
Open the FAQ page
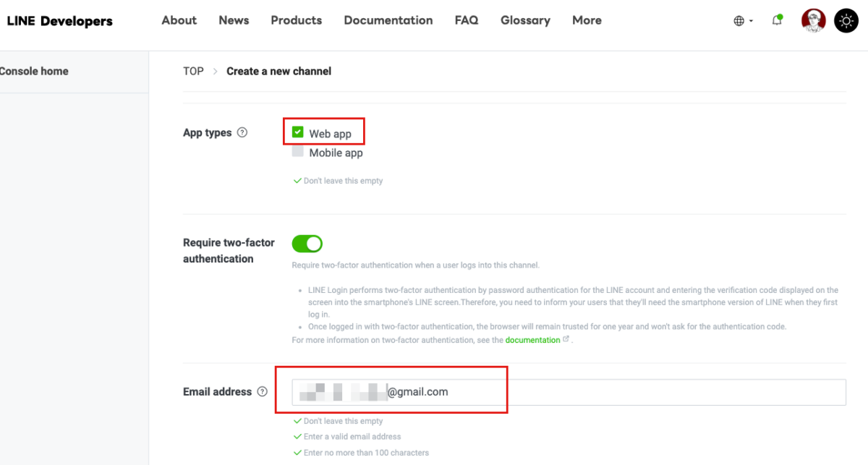[x=467, y=20]
